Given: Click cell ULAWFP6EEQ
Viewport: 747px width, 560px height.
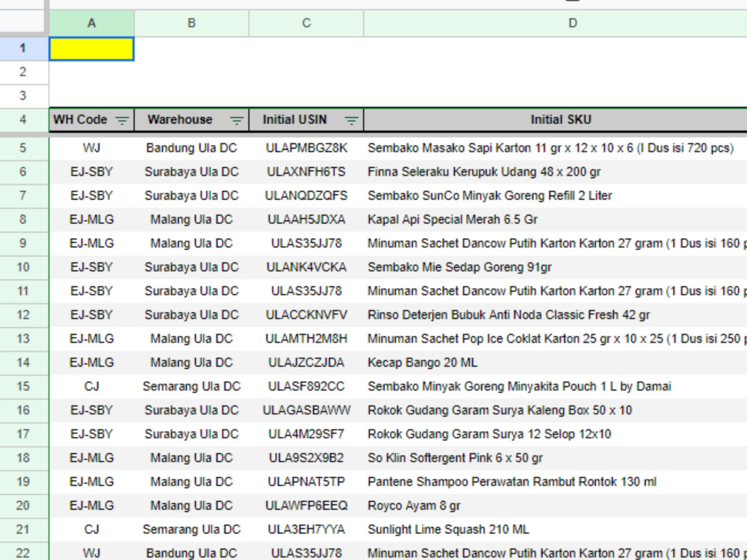Looking at the screenshot, I should [306, 505].
